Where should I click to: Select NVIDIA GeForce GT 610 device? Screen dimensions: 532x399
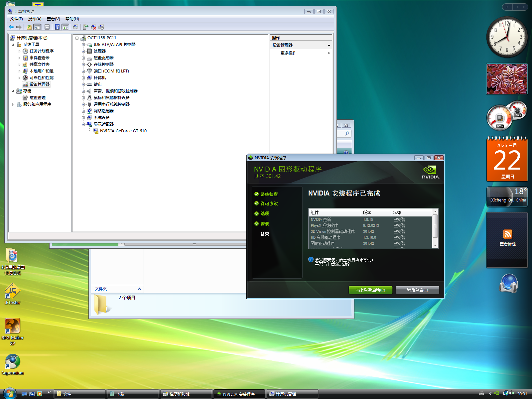(x=123, y=131)
